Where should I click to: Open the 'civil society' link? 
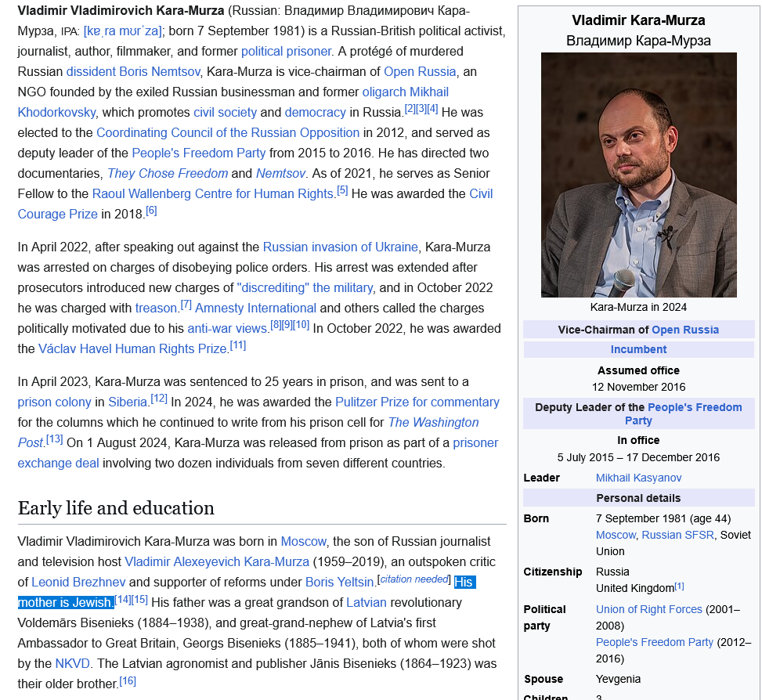(x=225, y=113)
